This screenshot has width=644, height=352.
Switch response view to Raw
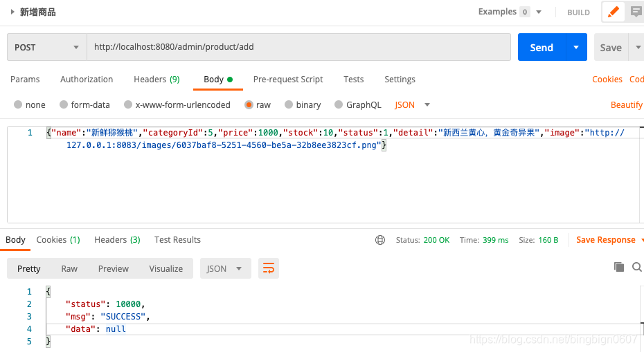coord(69,269)
